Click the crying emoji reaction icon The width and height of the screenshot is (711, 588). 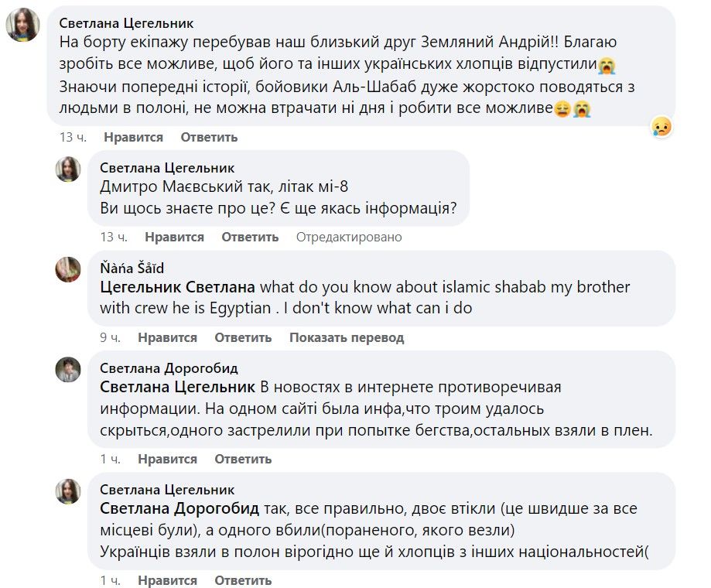click(x=663, y=126)
